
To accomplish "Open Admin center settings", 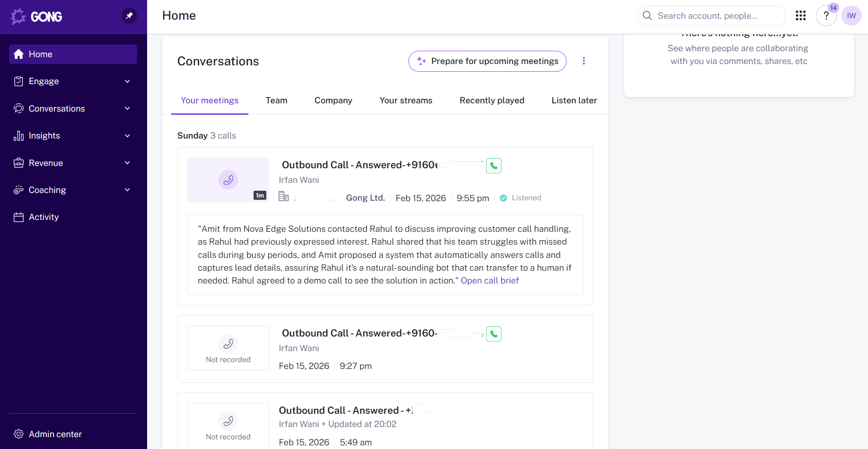I will tap(55, 434).
